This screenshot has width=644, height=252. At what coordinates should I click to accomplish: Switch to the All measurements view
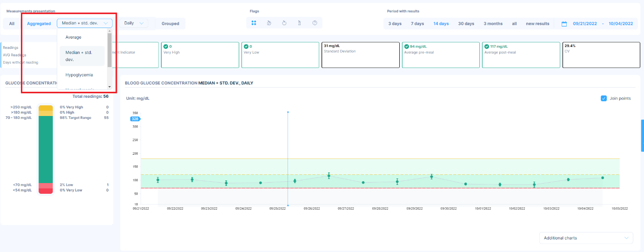point(12,23)
